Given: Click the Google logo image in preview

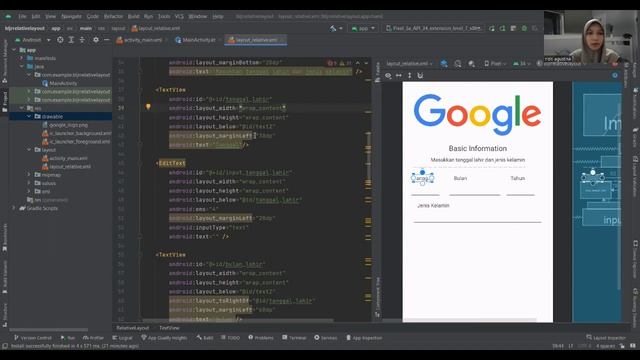Looking at the screenshot, I should click(x=477, y=114).
